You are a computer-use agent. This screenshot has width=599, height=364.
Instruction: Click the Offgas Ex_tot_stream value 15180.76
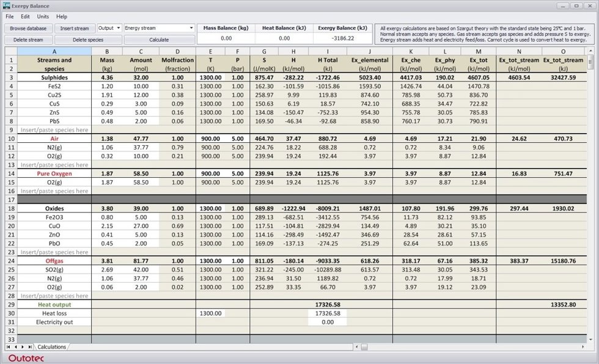(563, 261)
